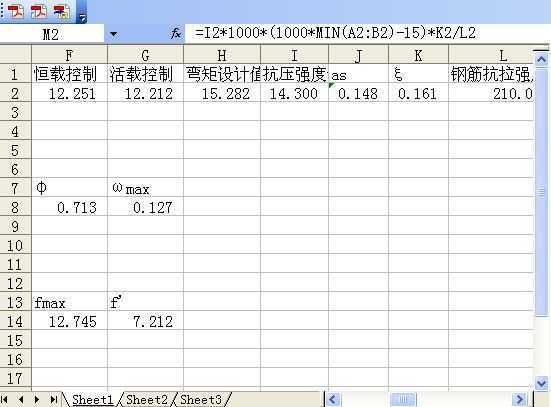Click the ωmax label cell
551x407 pixels.
coord(145,188)
